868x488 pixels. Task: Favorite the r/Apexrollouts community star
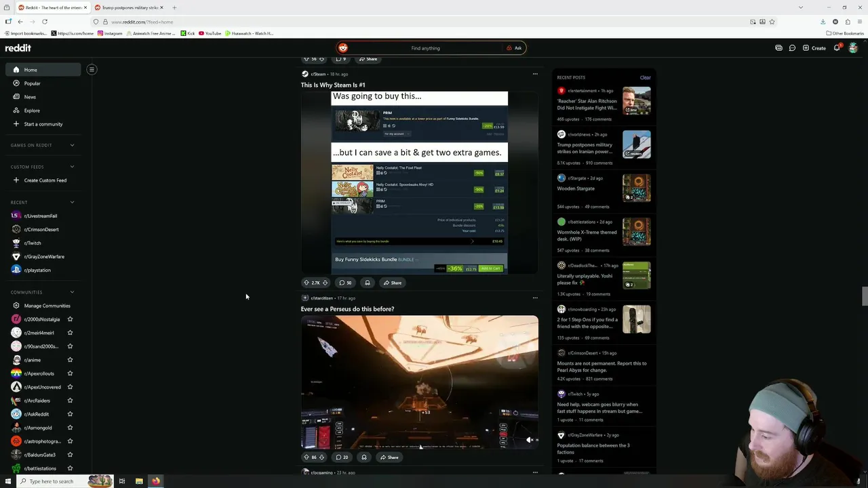point(70,373)
